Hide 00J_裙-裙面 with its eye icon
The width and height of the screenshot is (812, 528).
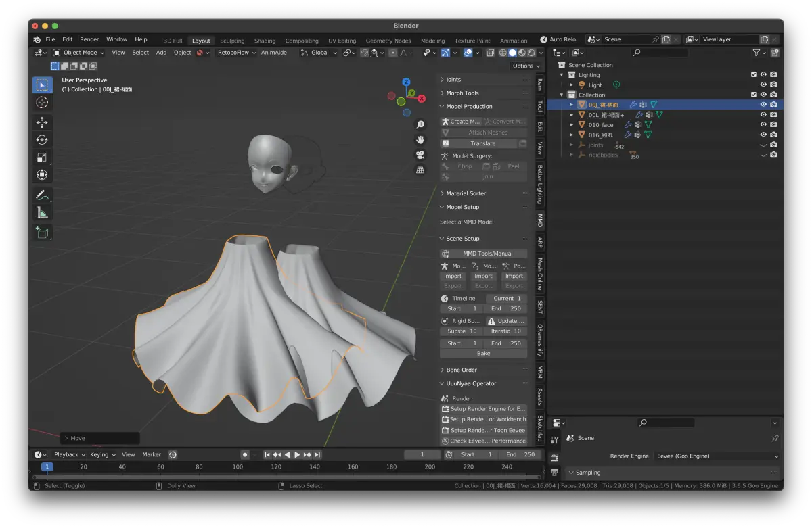(763, 105)
